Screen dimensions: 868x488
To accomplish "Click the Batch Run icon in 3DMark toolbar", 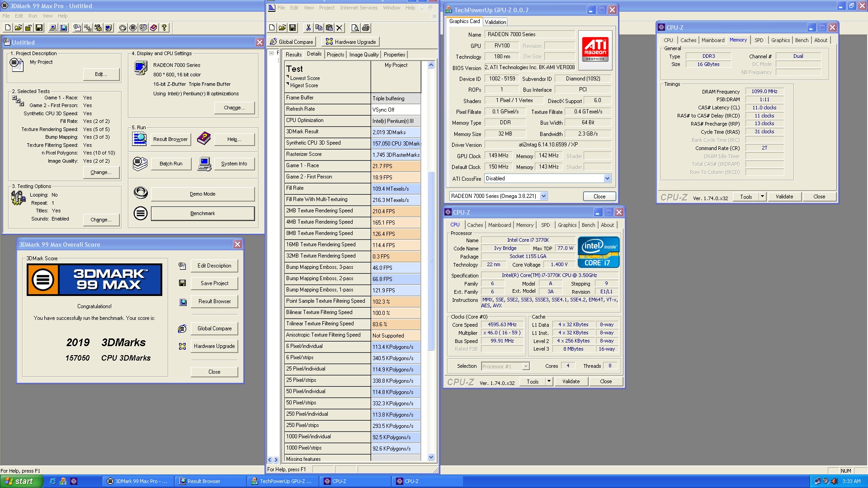I will (x=143, y=28).
